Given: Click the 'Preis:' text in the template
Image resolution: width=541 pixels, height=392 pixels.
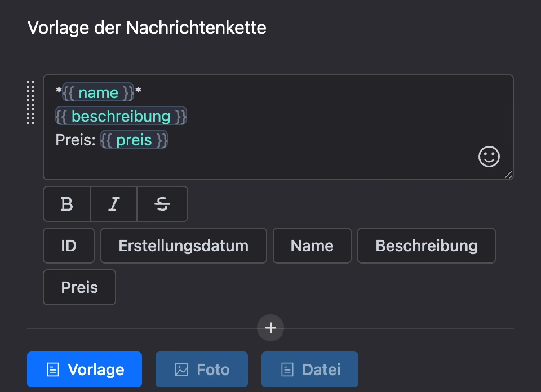Looking at the screenshot, I should [76, 140].
